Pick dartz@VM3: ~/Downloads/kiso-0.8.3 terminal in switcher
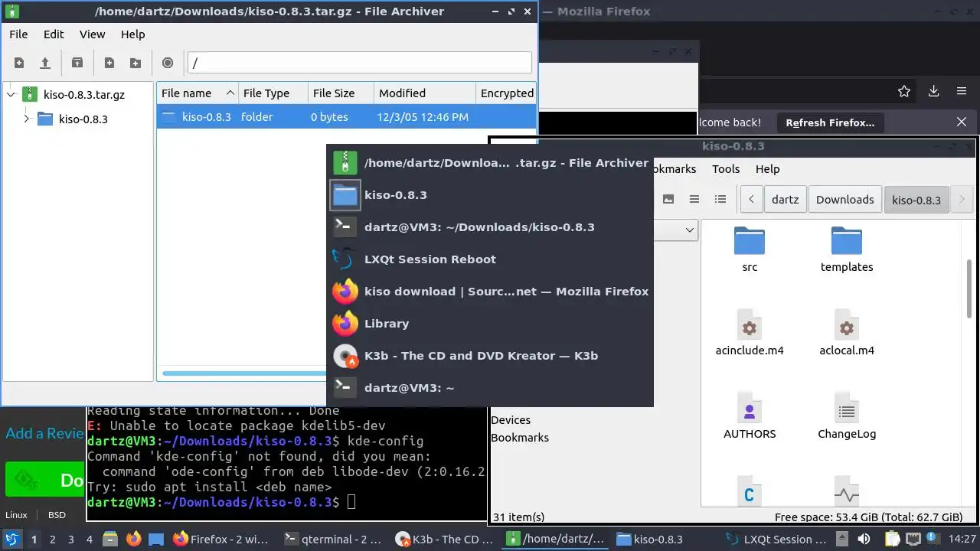The width and height of the screenshot is (980, 551). (490, 227)
